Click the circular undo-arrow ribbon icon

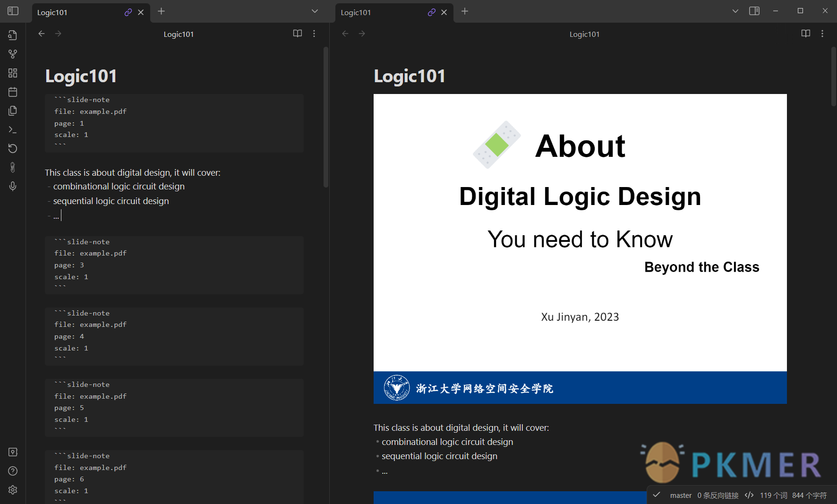[13, 148]
